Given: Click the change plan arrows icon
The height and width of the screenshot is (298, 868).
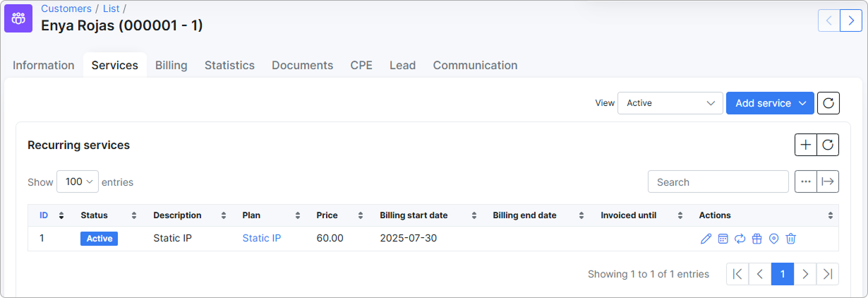Looking at the screenshot, I should click(x=740, y=239).
